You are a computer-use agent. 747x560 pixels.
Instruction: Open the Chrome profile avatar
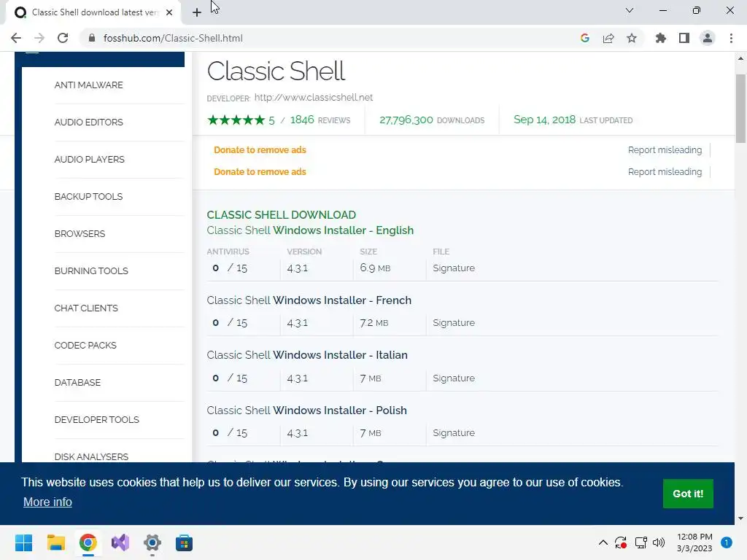(708, 38)
